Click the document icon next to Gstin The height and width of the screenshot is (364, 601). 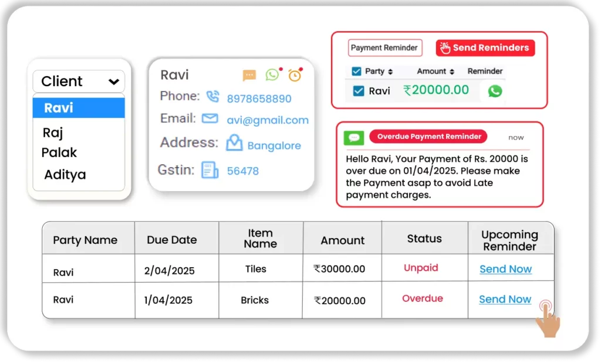[x=210, y=170]
